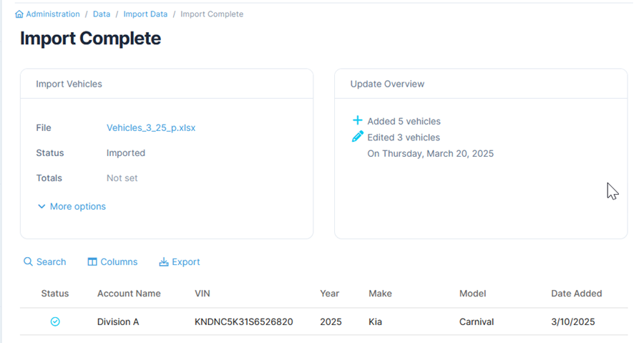Viewport: 644px width, 343px height.
Task: Sort by Status column header
Action: coord(55,294)
